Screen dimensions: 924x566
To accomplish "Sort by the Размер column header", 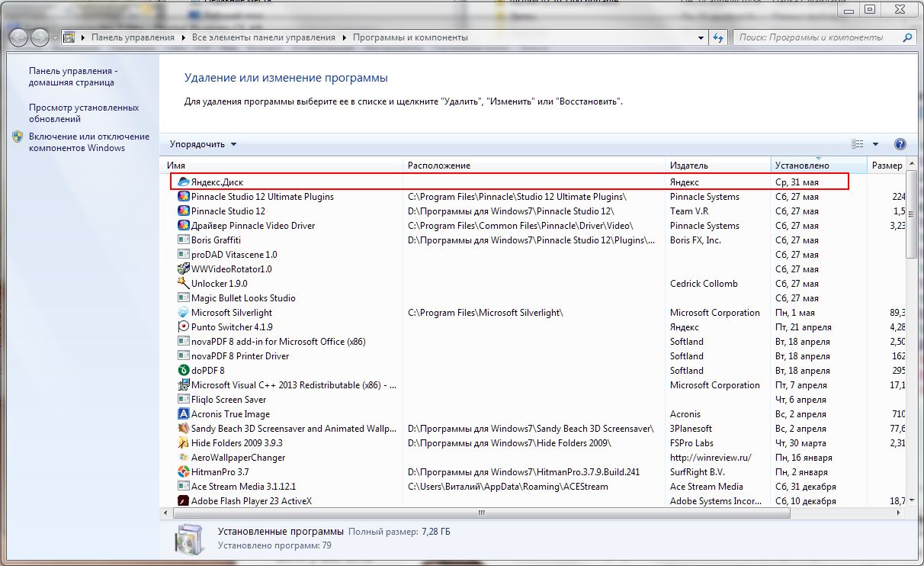I will [887, 166].
